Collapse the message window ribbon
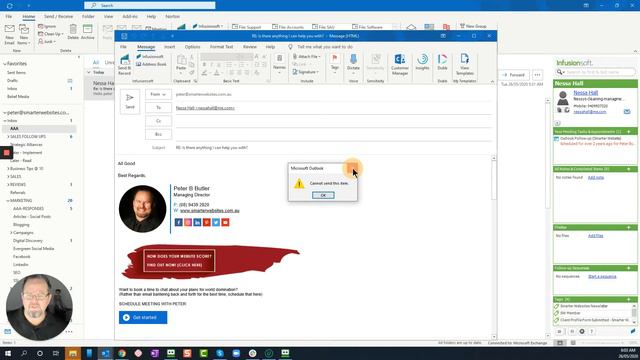640x360 pixels. pyautogui.click(x=492, y=82)
